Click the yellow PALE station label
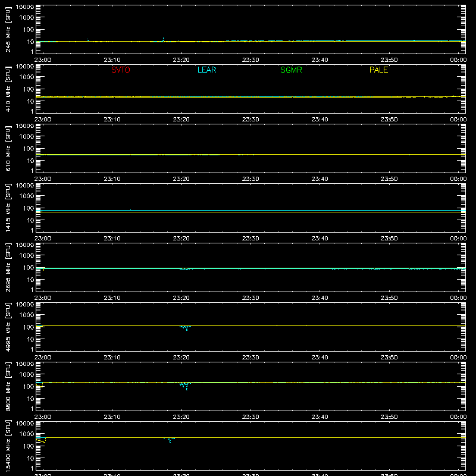Image resolution: width=476 pixels, height=476 pixels. pos(378,70)
